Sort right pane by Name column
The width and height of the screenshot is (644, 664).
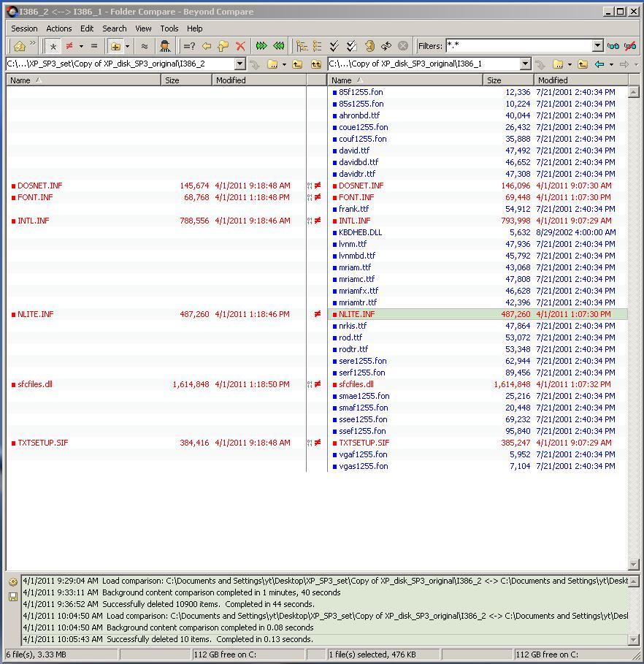point(405,80)
